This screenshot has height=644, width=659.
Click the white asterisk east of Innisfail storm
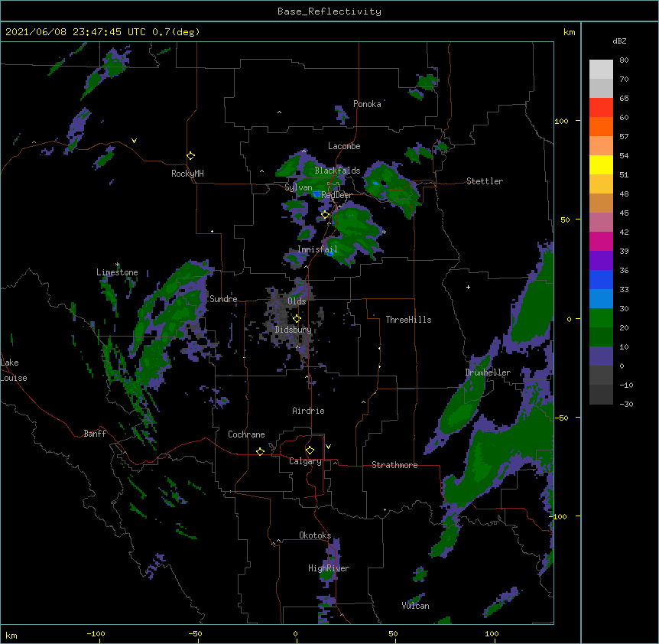384,233
